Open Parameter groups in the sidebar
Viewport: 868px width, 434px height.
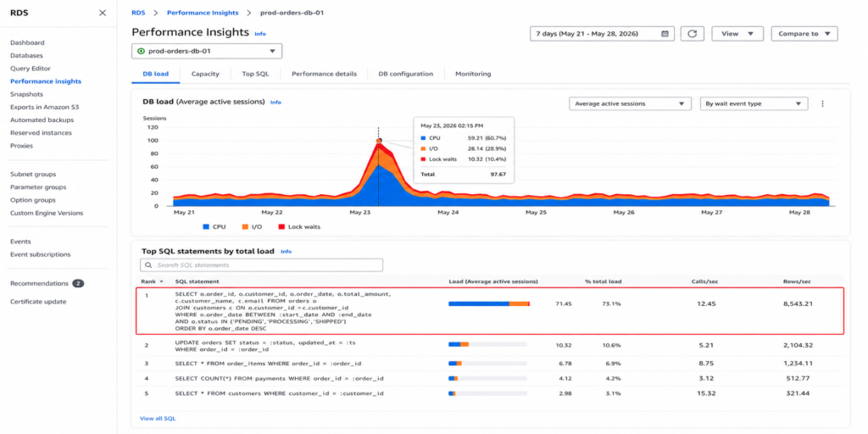tap(38, 187)
